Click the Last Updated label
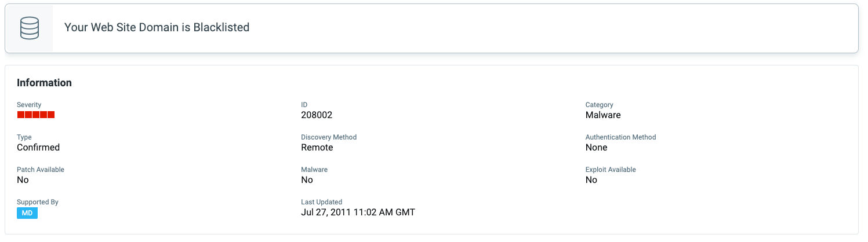The height and width of the screenshot is (242, 868). (x=322, y=202)
